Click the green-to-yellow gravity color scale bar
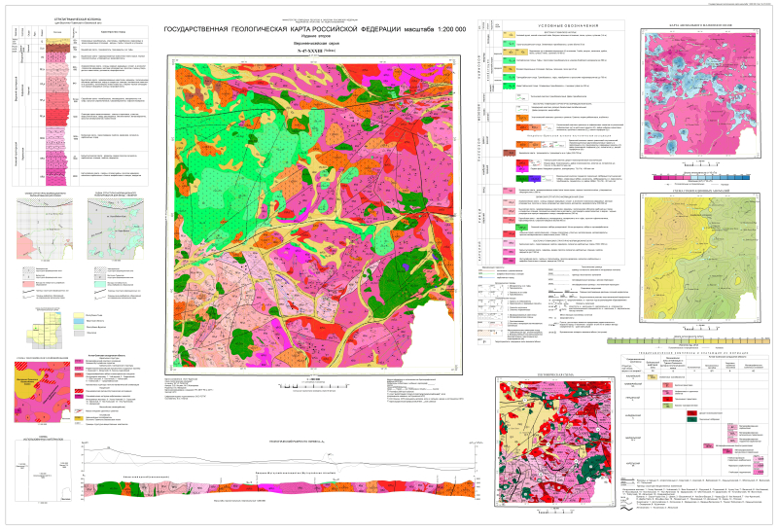Image resolution: width=778 pixels, height=532 pixels. [690, 341]
